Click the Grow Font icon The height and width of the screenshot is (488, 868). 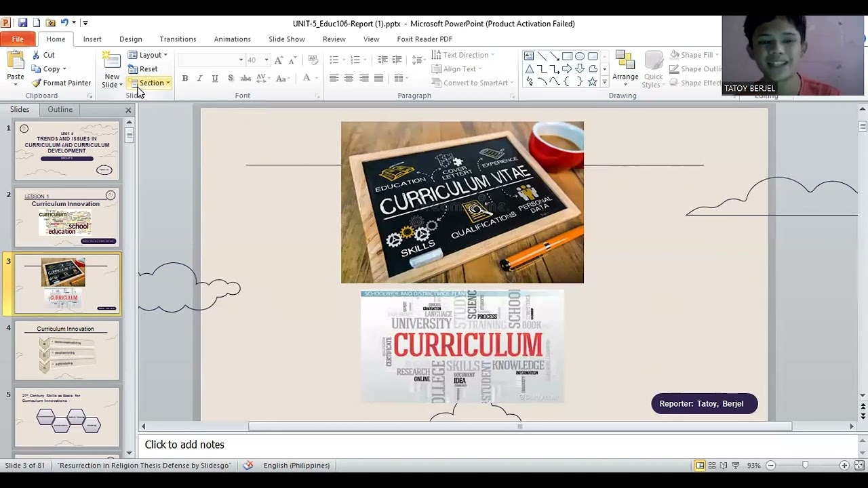pyautogui.click(x=279, y=60)
